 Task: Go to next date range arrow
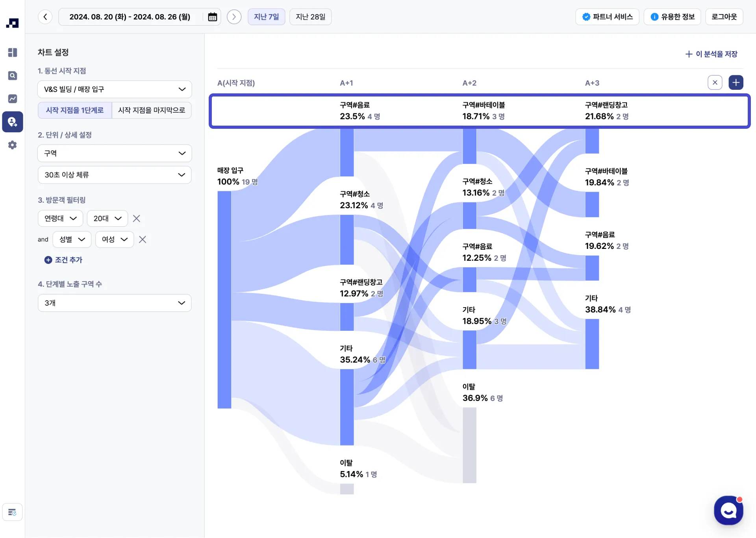click(x=234, y=17)
